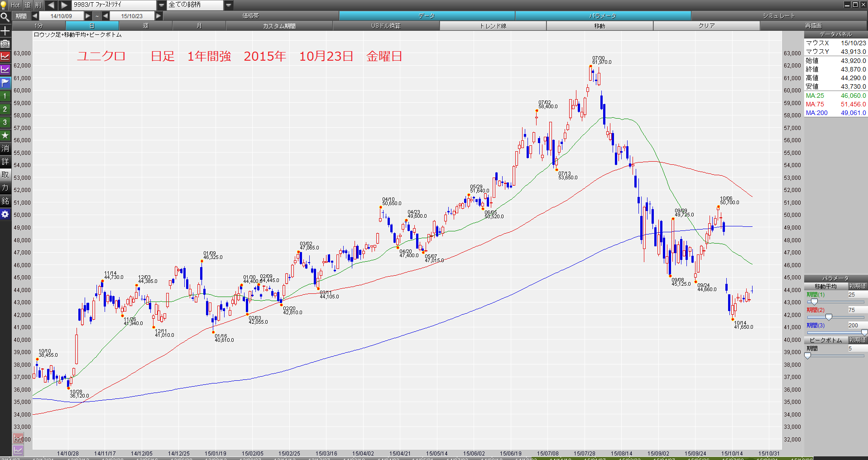Select the crosshair plus cursor tool
The height and width of the screenshot is (460, 868).
(x=5, y=31)
